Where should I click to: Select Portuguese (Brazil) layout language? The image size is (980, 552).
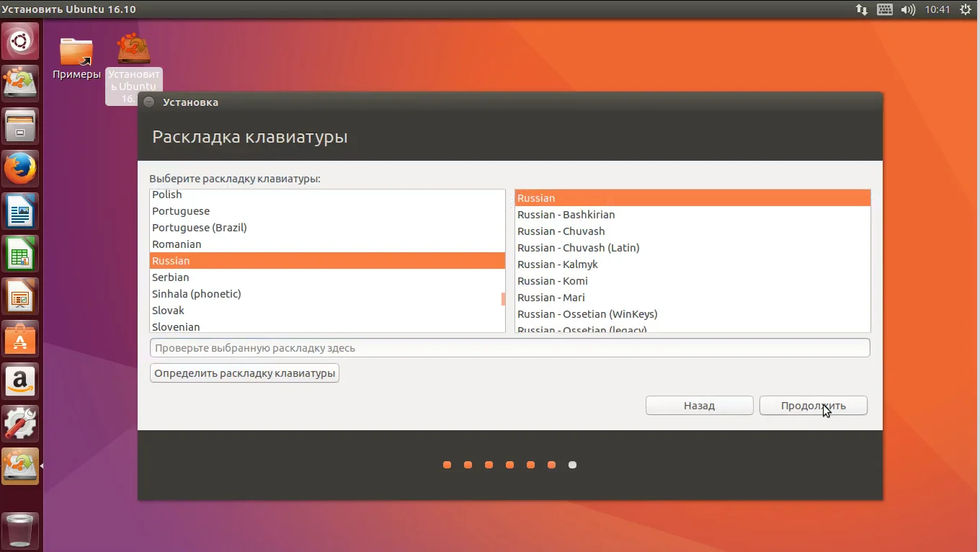point(327,228)
